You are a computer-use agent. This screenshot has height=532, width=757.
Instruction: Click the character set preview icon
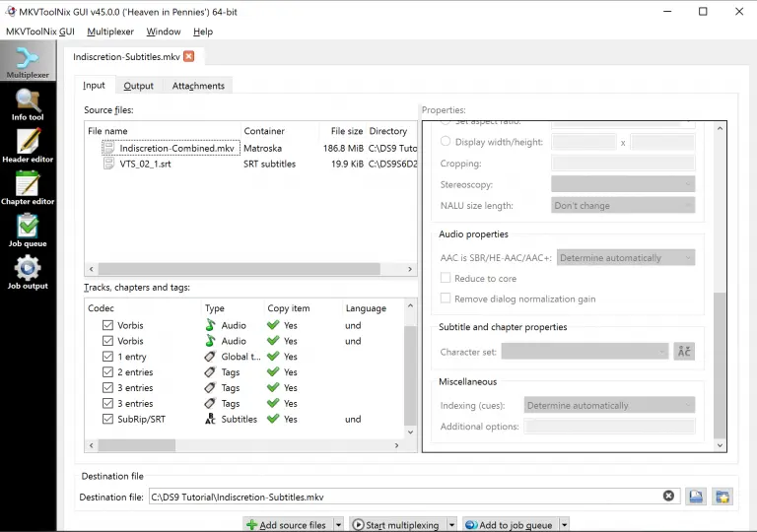(x=684, y=352)
